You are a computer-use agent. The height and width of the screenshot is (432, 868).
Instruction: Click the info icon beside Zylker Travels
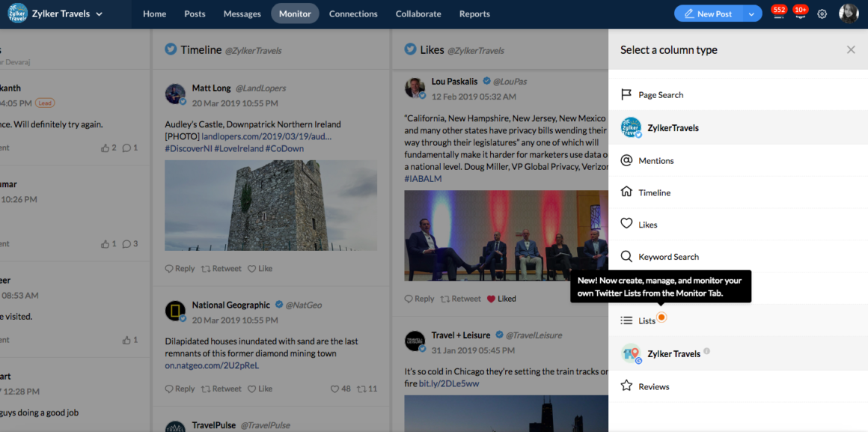click(x=707, y=351)
